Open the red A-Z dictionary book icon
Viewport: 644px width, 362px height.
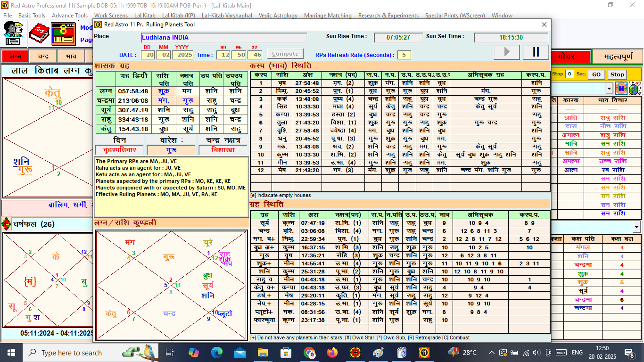(x=39, y=33)
